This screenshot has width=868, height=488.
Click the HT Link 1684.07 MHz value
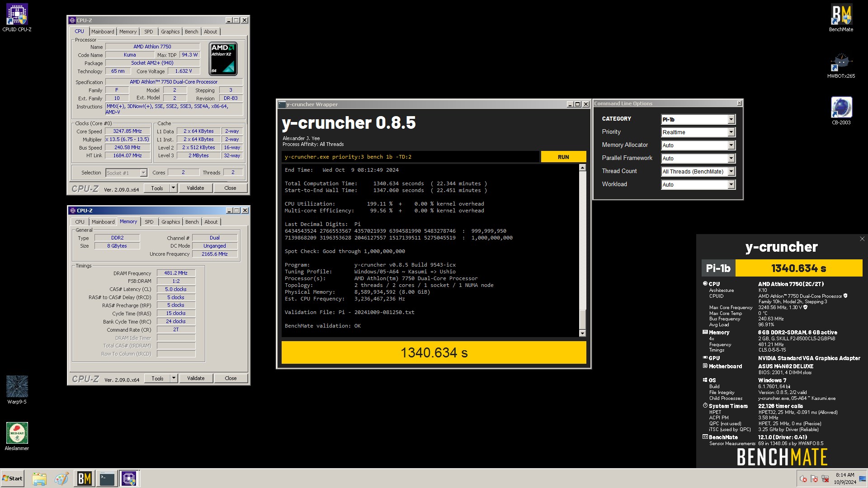127,156
